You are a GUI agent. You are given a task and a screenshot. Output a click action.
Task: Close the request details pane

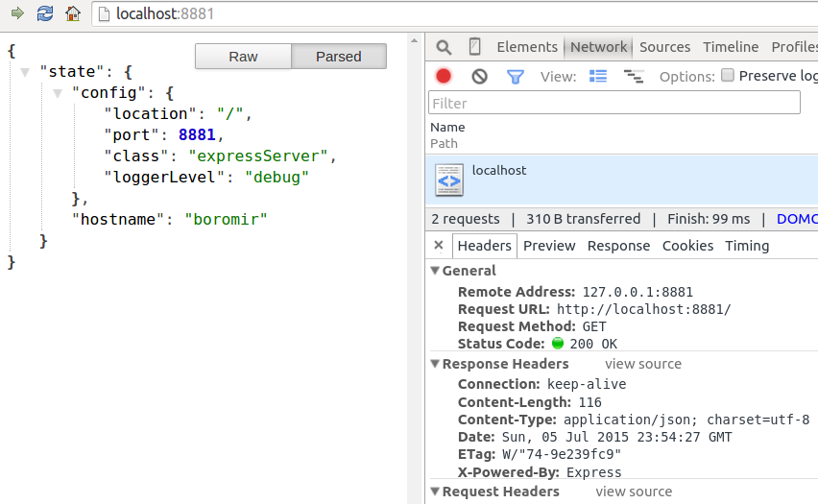(x=439, y=245)
